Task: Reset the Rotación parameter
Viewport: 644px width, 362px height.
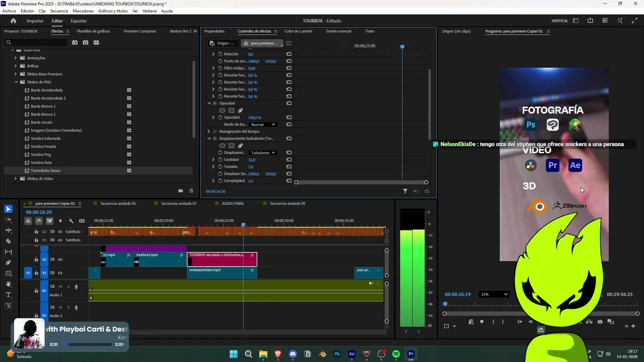Action: pyautogui.click(x=289, y=54)
